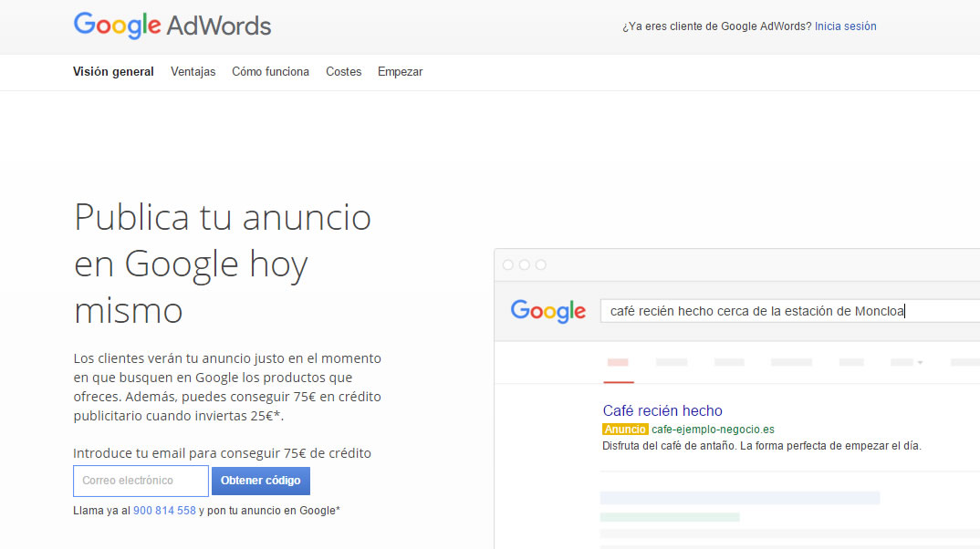Open the Café recién hecho ad result
Image resolution: width=980 pixels, height=549 pixels.
pos(662,410)
